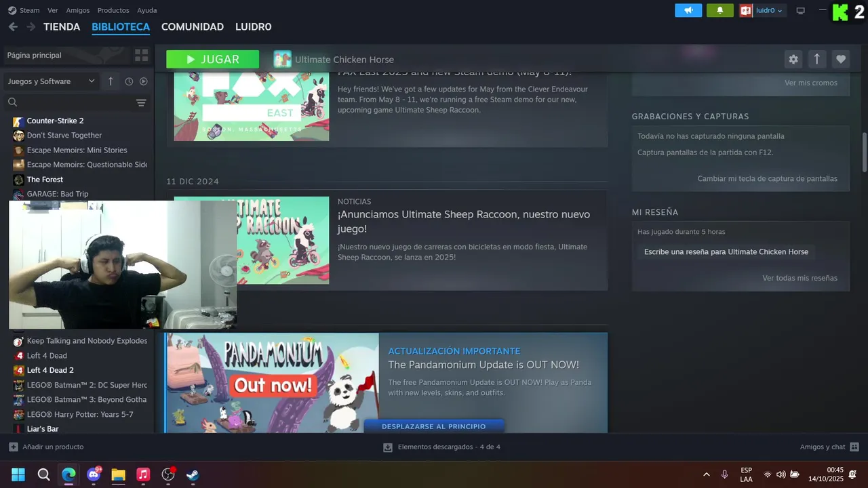Open File Explorer from taskbar

tap(118, 474)
